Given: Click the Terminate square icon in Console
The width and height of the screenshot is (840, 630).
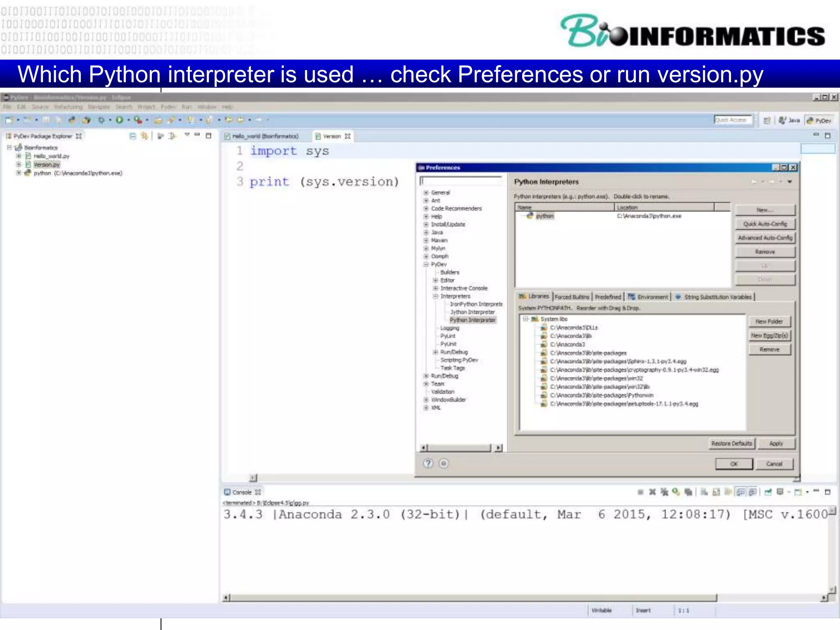Looking at the screenshot, I should [640, 492].
